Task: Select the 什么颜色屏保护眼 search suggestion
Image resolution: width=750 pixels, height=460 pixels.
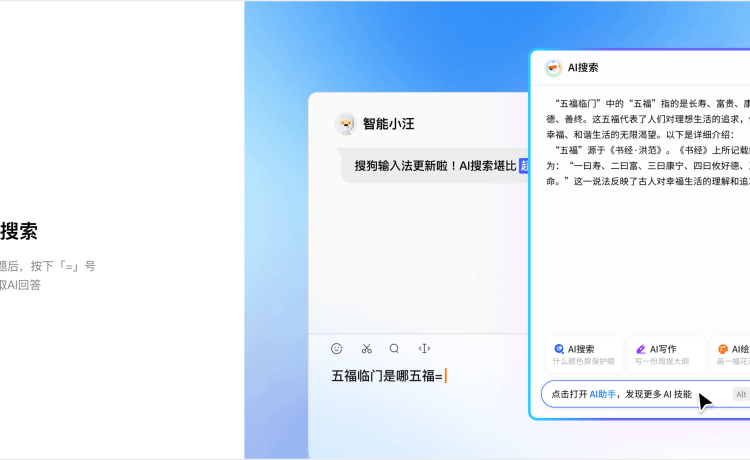Action: (x=584, y=361)
